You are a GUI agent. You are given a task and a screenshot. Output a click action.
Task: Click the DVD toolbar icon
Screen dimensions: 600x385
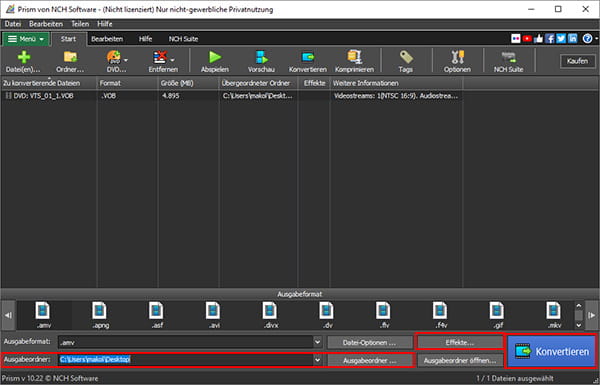coord(114,61)
